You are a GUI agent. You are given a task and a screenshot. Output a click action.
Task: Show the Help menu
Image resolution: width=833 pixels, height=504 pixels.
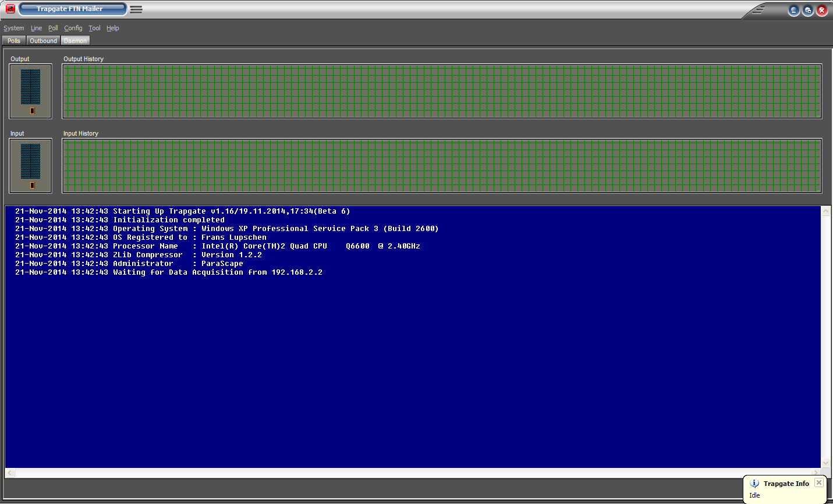click(112, 28)
